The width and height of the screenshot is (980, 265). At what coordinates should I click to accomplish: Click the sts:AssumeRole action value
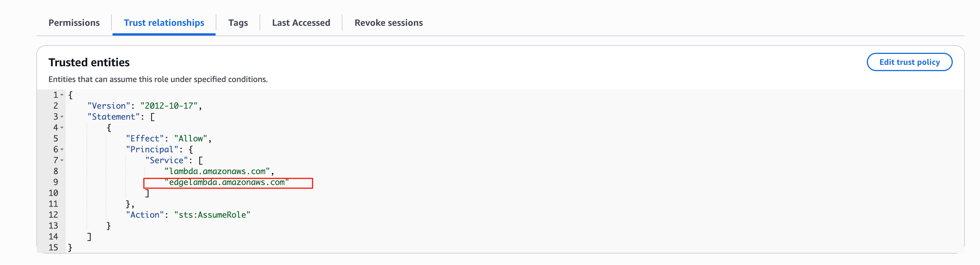(x=212, y=215)
